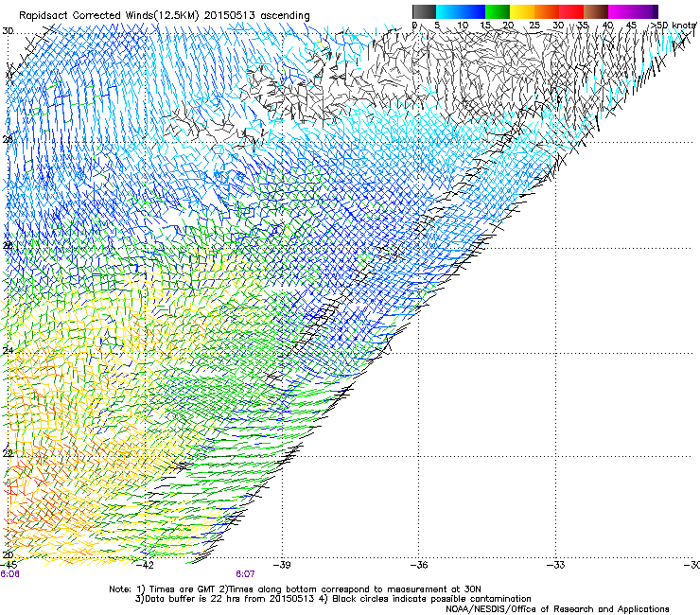The image size is (700, 615).
Task: Click the '5' tick label in speed legend
Action: [437, 26]
